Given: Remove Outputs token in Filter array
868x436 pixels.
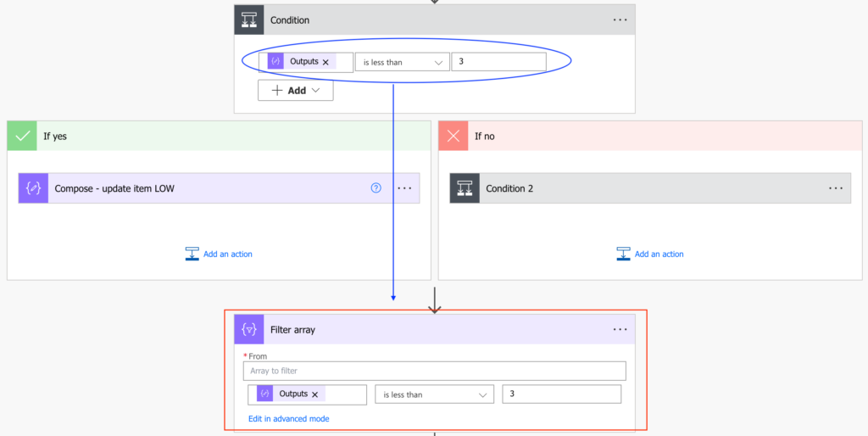Looking at the screenshot, I should tap(315, 394).
